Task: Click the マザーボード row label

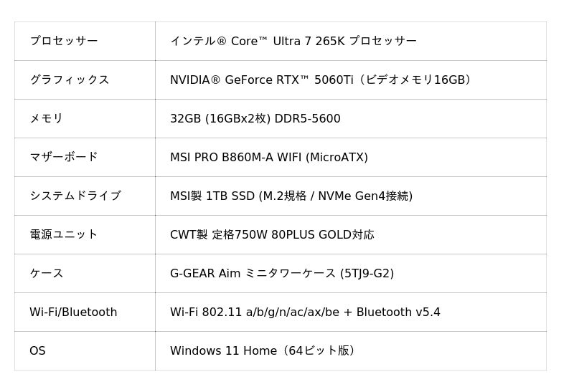Action: pyautogui.click(x=63, y=157)
